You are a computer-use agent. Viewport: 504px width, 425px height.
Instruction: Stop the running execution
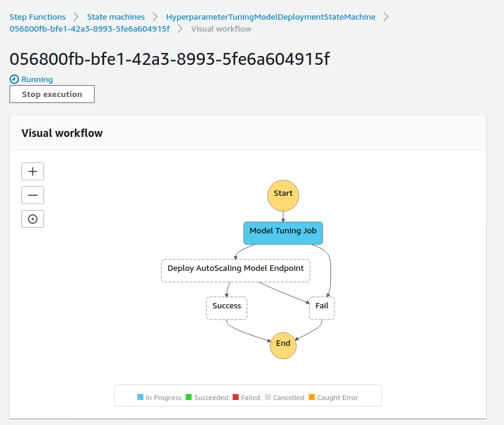pos(52,94)
